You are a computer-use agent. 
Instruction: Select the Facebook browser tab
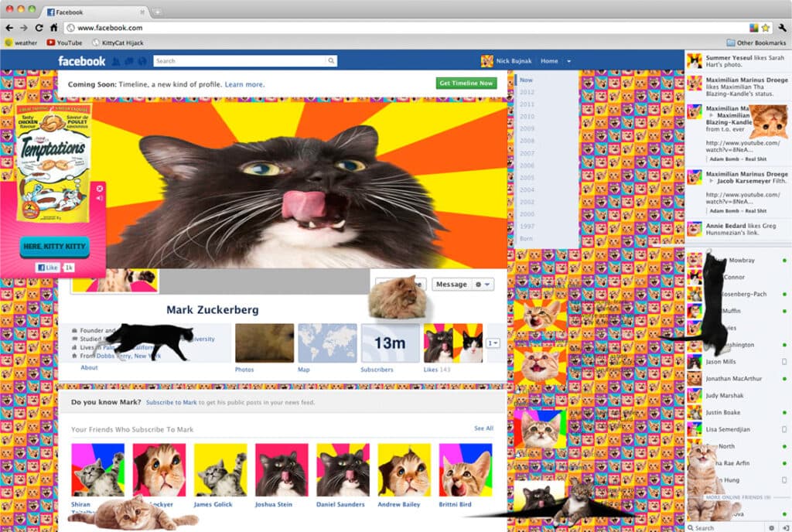pyautogui.click(x=94, y=12)
